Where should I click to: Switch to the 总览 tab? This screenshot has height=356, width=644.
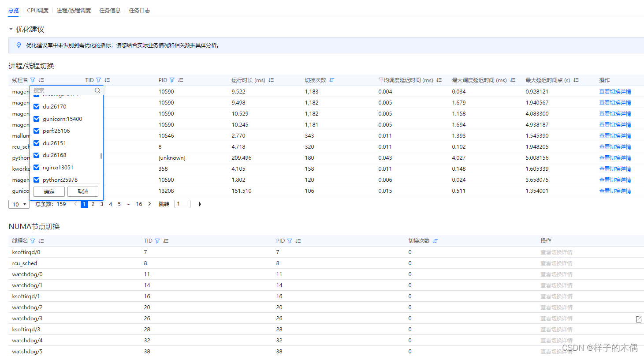pyautogui.click(x=13, y=11)
